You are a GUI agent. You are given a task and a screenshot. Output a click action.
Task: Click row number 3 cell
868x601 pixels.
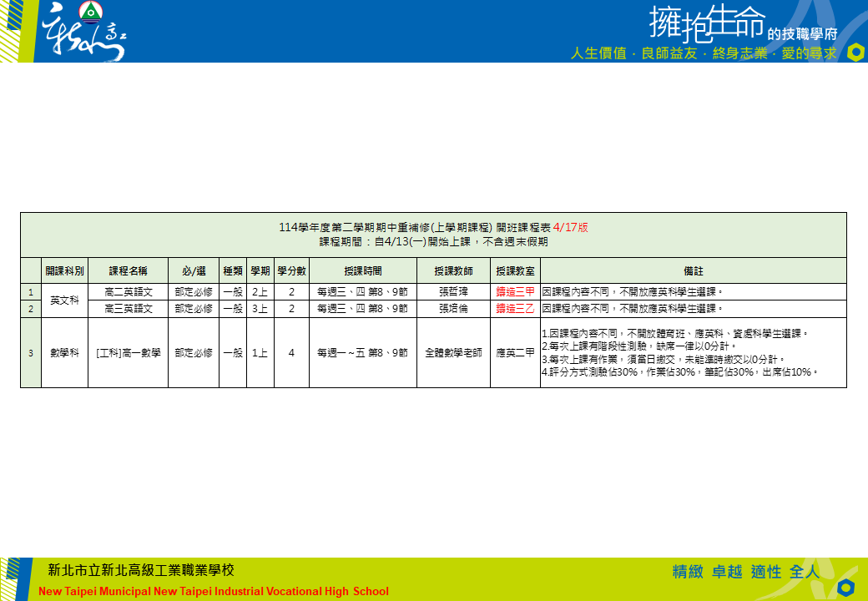[x=31, y=352]
